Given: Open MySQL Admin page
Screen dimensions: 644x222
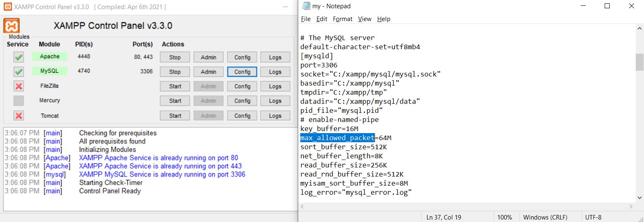Looking at the screenshot, I should point(208,72).
